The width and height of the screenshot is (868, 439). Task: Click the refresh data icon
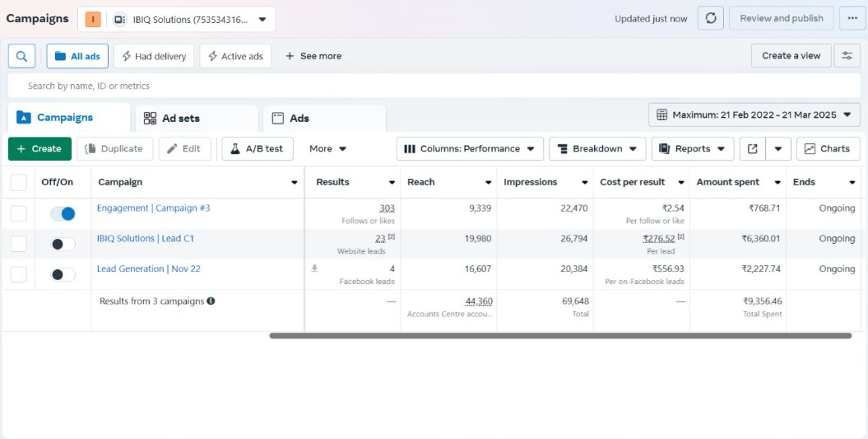(710, 18)
